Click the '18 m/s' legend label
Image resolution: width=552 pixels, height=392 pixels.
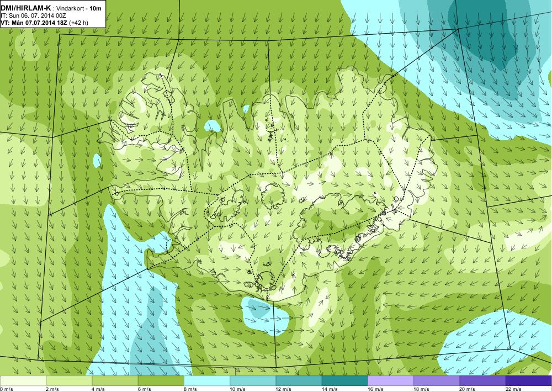422,389
